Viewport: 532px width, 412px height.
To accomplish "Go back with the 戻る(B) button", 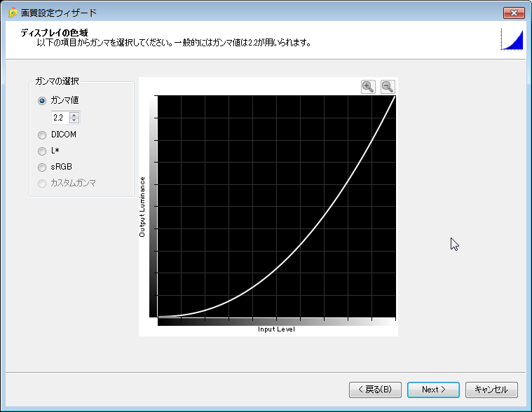I will point(375,390).
